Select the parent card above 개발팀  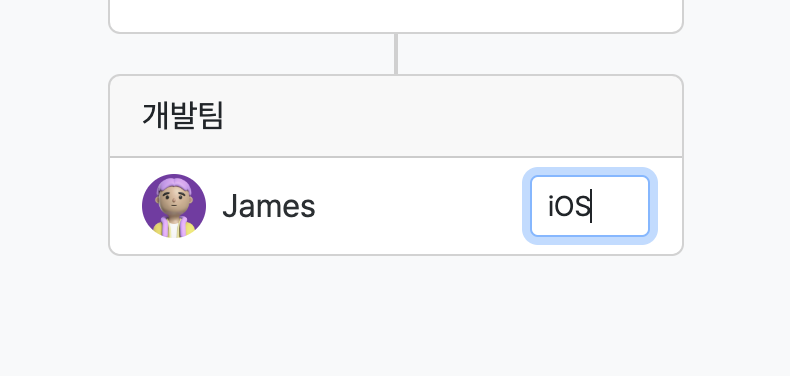pyautogui.click(x=396, y=16)
